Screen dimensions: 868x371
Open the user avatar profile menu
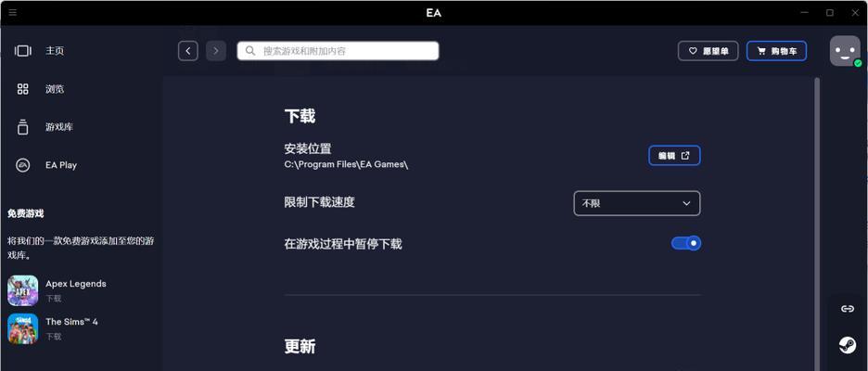tap(845, 51)
